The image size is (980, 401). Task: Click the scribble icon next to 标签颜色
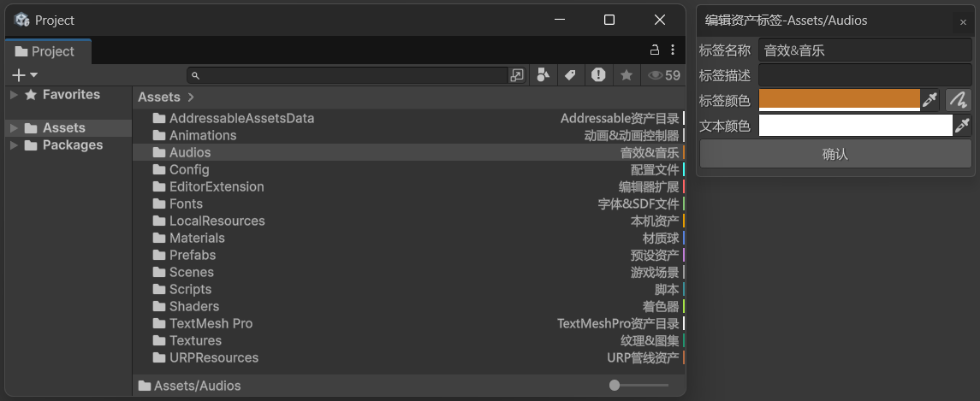coord(959,101)
